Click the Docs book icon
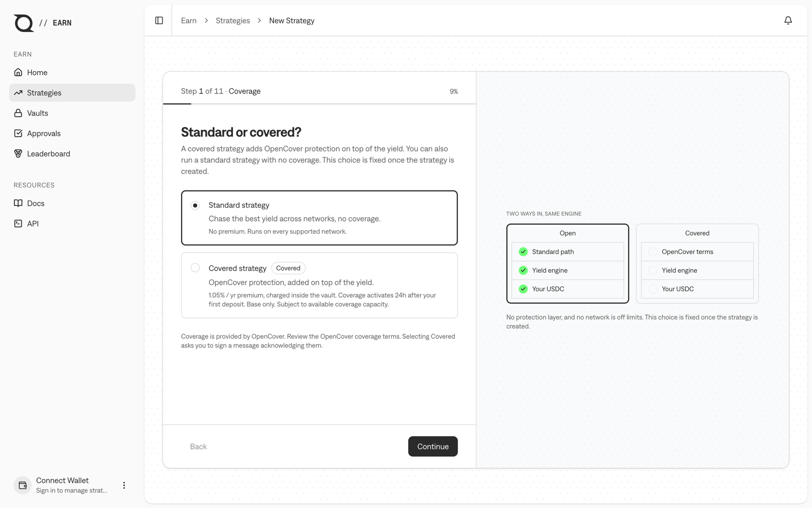This screenshot has height=508, width=812. point(18,203)
